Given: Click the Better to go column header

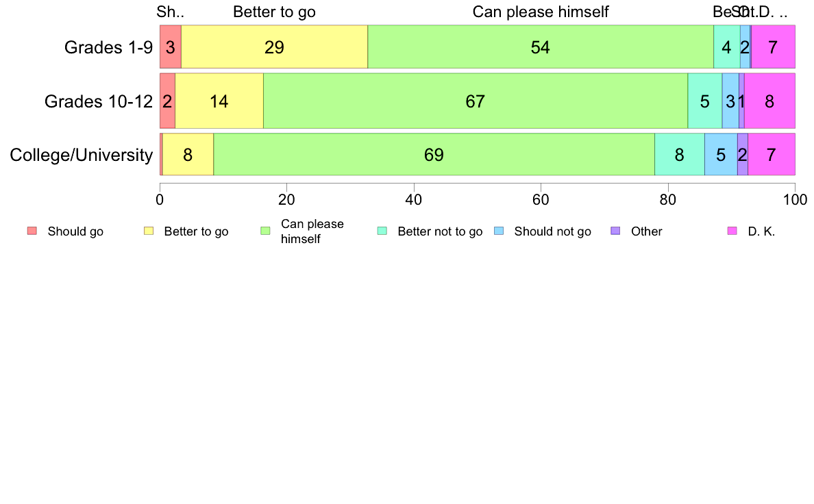Looking at the screenshot, I should [x=274, y=12].
